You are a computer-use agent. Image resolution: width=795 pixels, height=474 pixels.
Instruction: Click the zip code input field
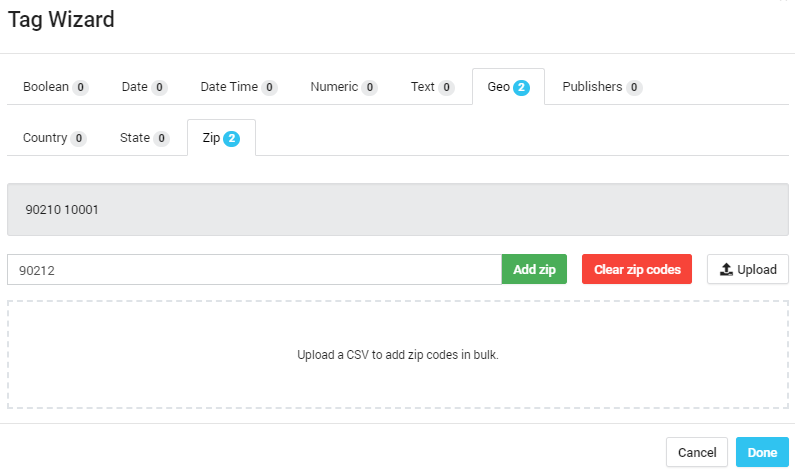pos(254,270)
